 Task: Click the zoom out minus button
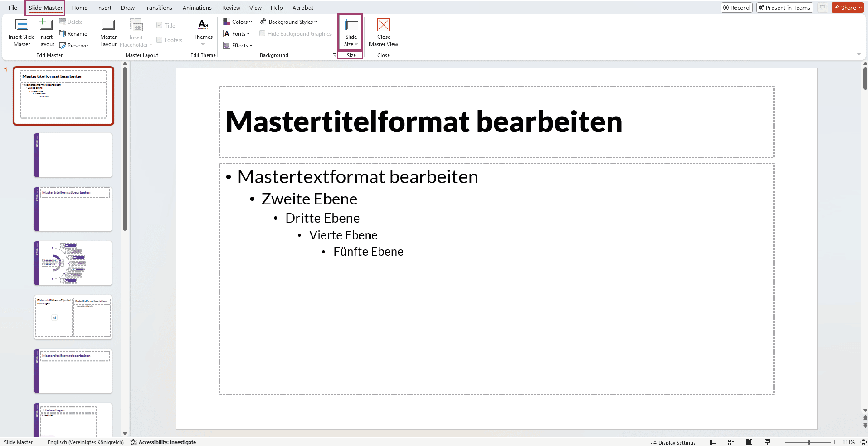pyautogui.click(x=781, y=442)
